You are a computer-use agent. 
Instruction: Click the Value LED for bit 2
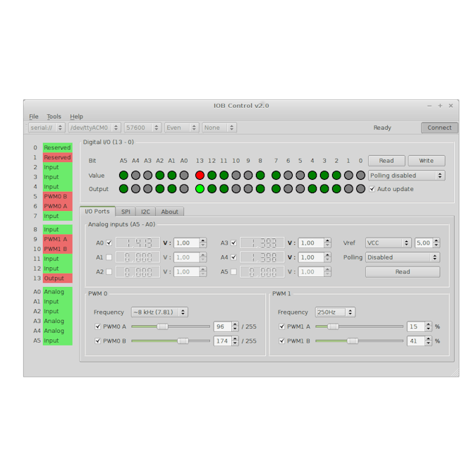point(336,175)
